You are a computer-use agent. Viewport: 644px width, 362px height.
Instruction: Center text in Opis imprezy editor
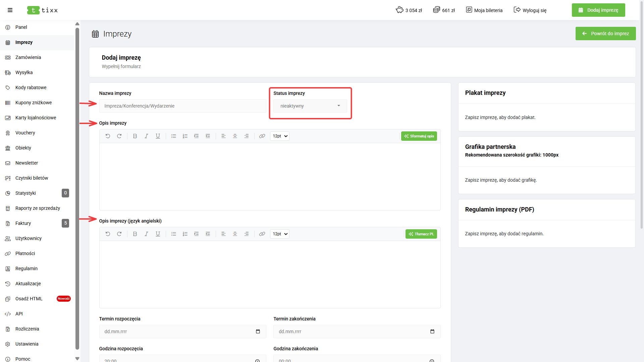pos(235,136)
